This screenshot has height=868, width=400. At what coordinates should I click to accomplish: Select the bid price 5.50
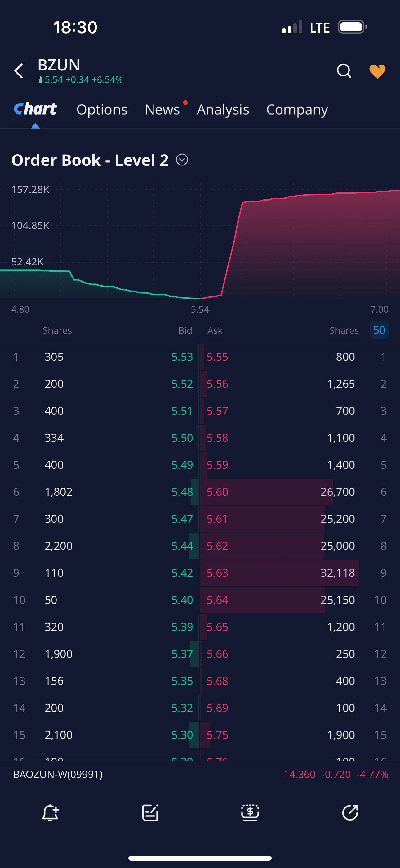pyautogui.click(x=182, y=437)
